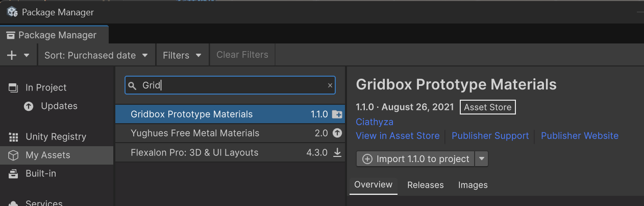
Task: Open the View in Asset Store link
Action: [398, 136]
